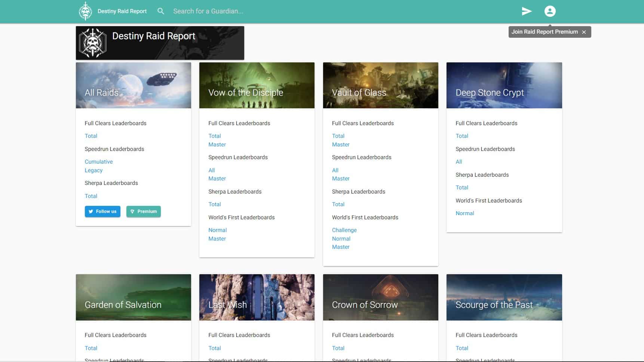The image size is (644, 362).
Task: Open Deep Stone Crypt Full Clears Total
Action: (x=462, y=136)
